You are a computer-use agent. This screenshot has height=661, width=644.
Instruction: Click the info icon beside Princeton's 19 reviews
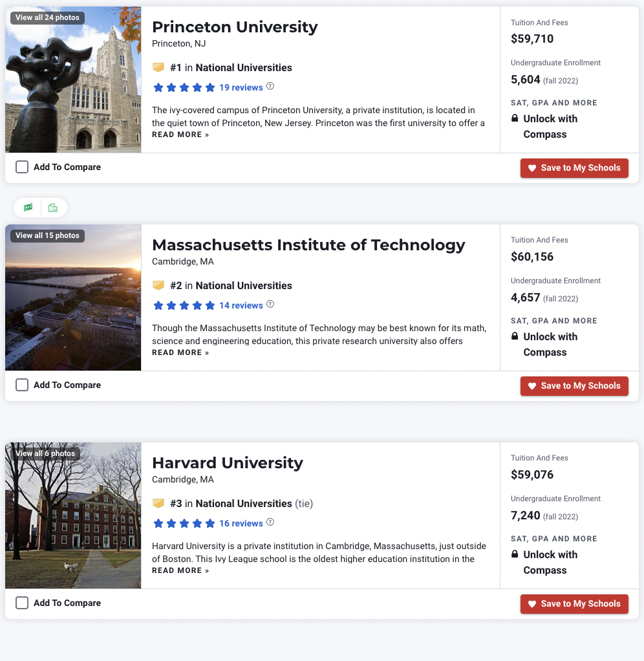pos(270,87)
